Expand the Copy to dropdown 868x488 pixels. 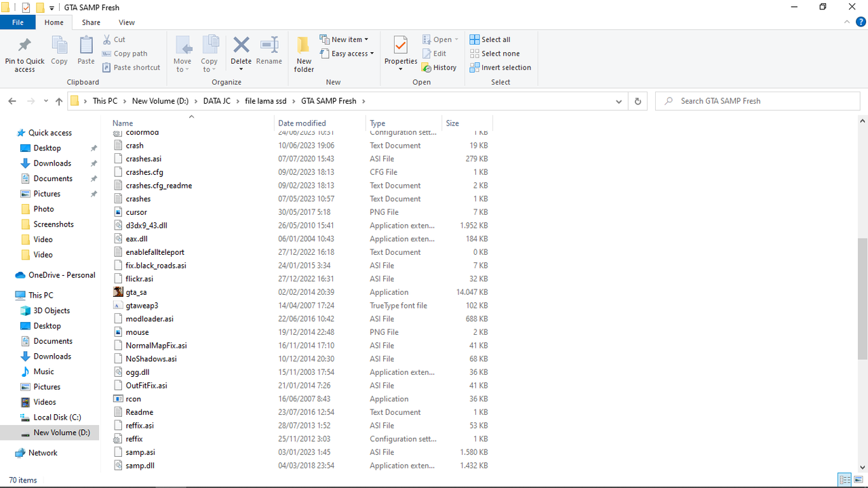point(209,54)
